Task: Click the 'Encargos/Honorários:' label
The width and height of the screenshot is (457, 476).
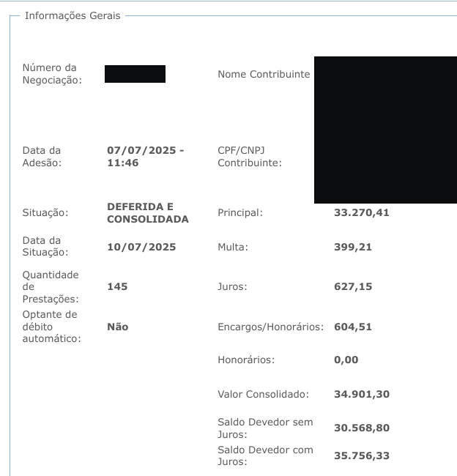Action: [x=271, y=327]
